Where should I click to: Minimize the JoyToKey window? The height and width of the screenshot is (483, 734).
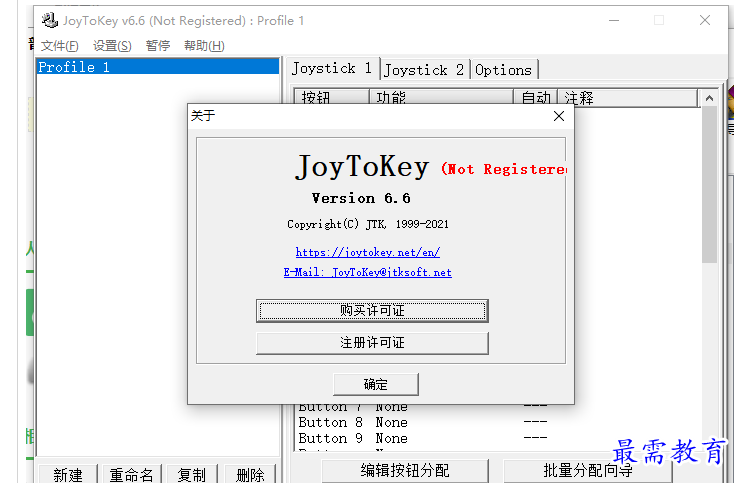[x=614, y=21]
